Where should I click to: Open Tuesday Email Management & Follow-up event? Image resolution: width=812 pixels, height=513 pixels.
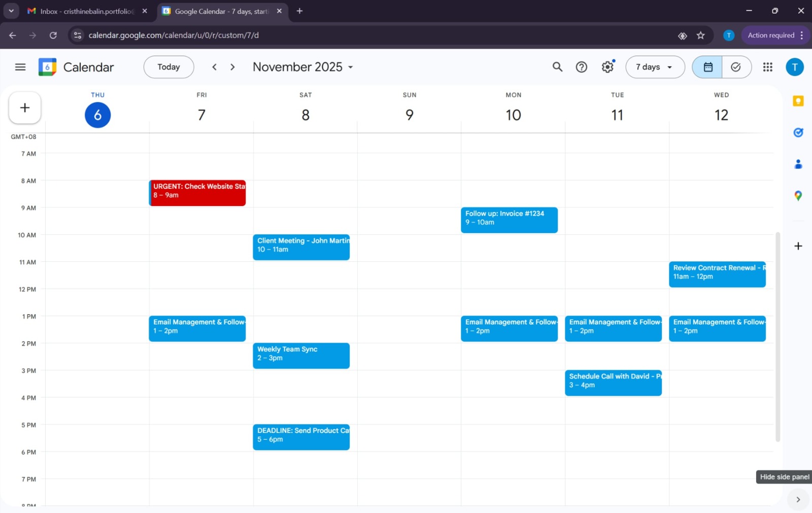click(613, 329)
